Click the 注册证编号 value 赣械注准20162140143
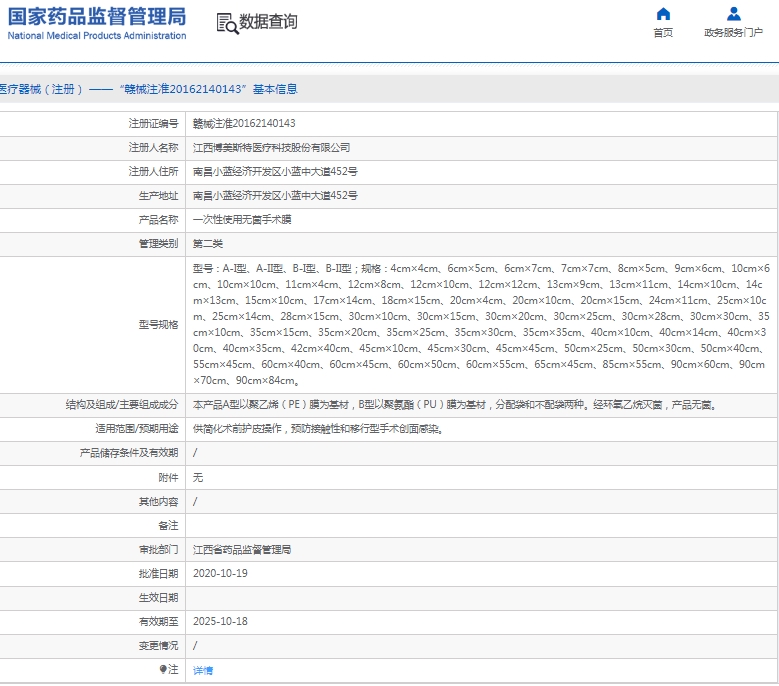This screenshot has height=686, width=779. pyautogui.click(x=244, y=123)
